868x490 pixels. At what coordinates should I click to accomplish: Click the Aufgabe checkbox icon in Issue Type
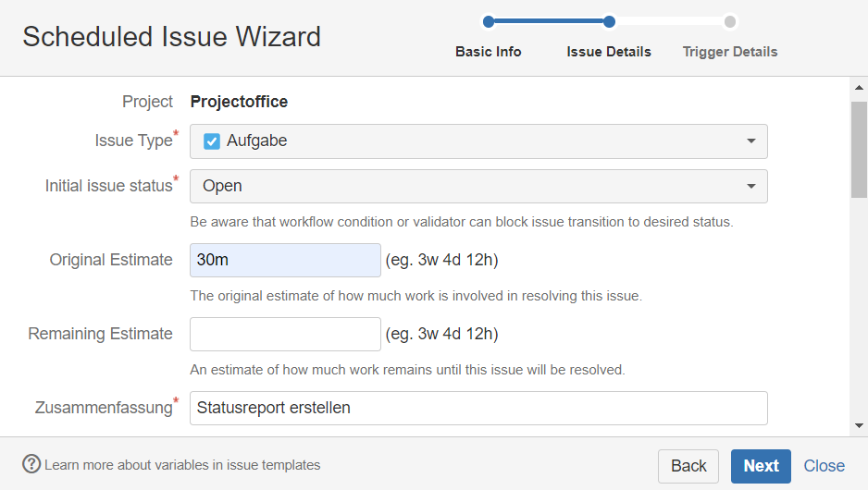point(212,141)
